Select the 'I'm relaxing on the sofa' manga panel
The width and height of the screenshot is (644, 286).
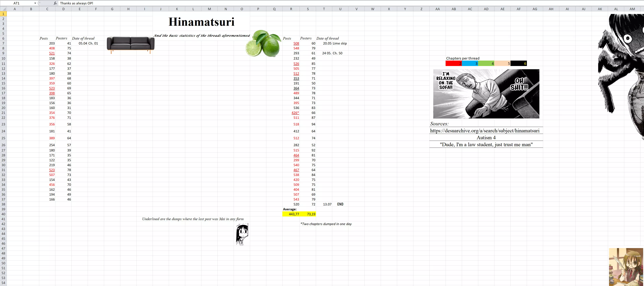click(486, 94)
